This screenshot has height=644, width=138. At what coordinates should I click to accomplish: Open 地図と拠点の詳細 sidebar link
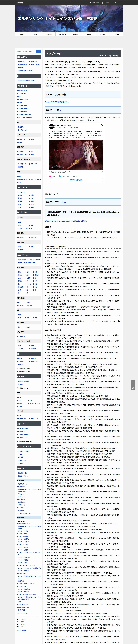(x=24, y=381)
